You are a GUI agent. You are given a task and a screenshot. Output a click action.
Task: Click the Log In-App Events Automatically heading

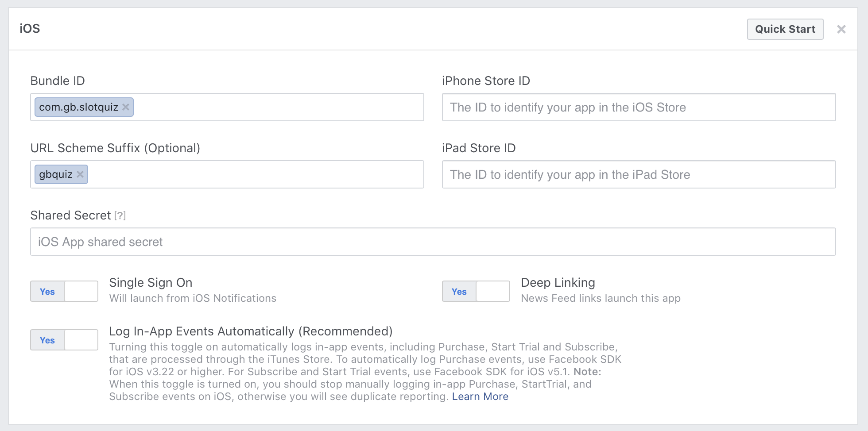[x=251, y=331]
